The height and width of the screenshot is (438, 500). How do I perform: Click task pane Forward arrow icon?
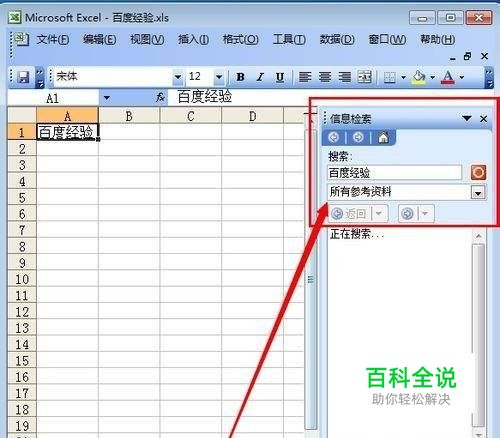click(358, 137)
